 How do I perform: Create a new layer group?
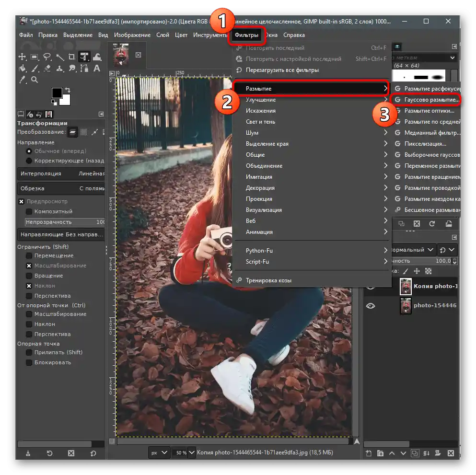click(380, 453)
